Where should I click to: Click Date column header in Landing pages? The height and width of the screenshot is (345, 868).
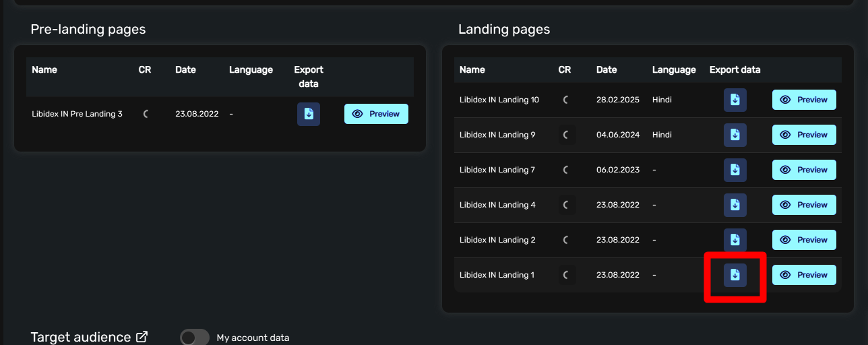(607, 69)
